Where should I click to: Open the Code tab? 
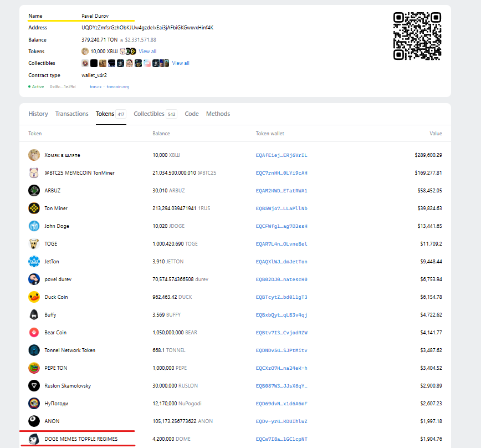[x=192, y=114]
